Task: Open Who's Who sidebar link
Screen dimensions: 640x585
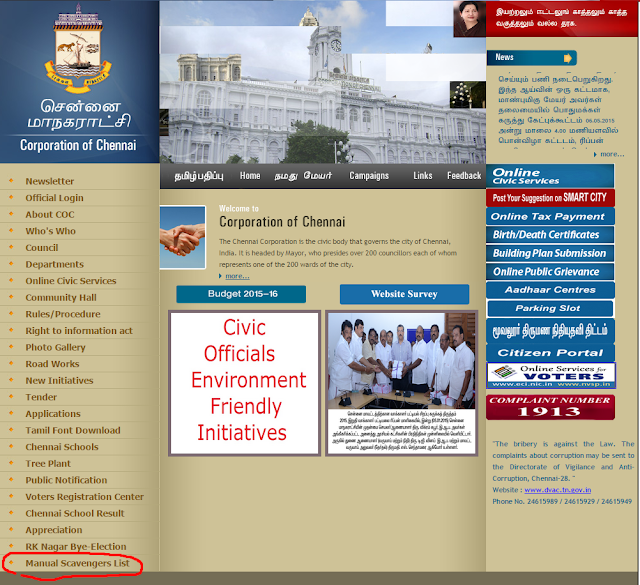Action: click(x=50, y=231)
